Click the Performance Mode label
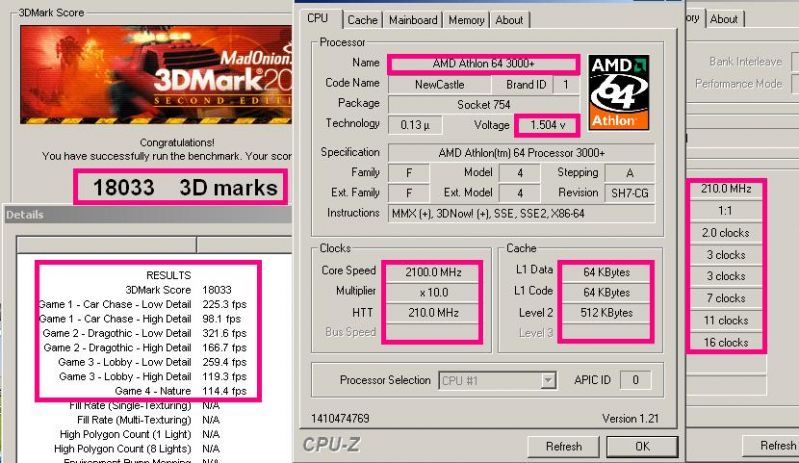Screen dimensions: 799x463 pyautogui.click(x=739, y=84)
